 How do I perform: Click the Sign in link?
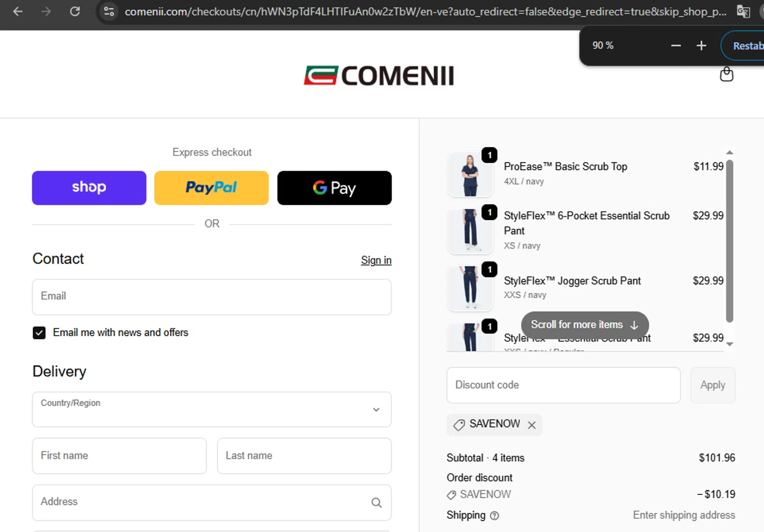tap(376, 260)
